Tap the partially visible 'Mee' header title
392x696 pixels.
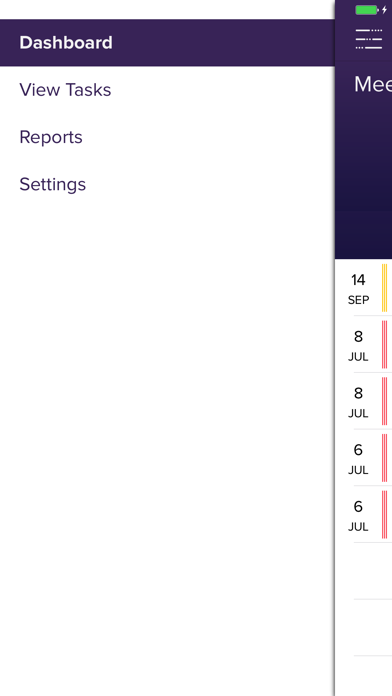[372, 84]
